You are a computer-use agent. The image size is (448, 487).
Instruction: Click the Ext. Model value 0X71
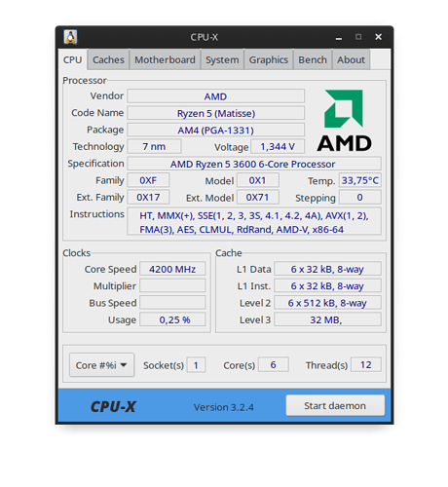tap(257, 197)
